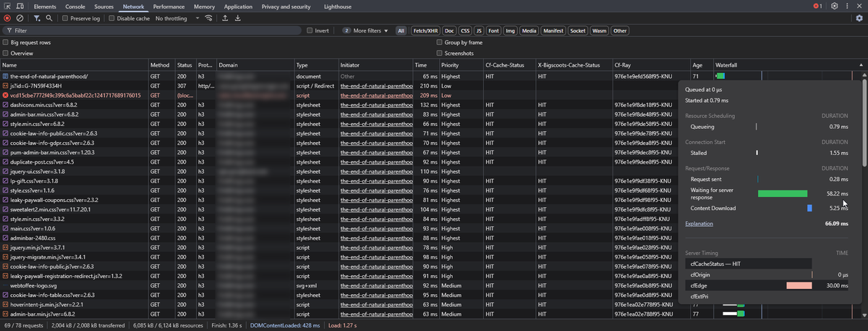Clear the network log
868x331 pixels.
20,18
